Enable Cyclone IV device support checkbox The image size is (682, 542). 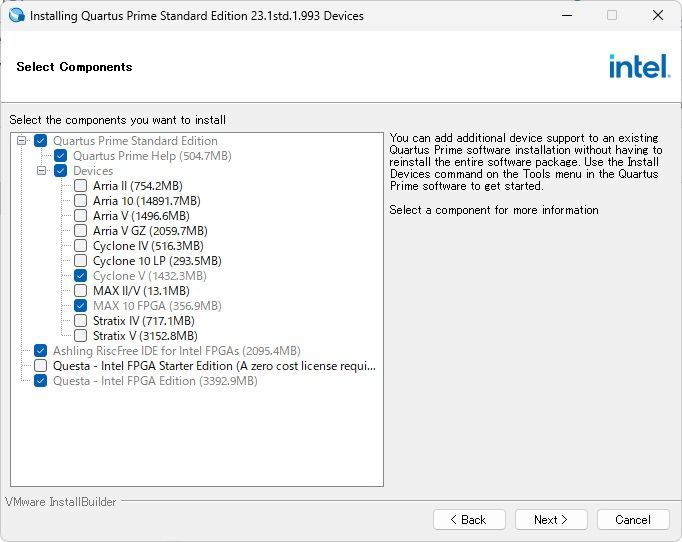[80, 246]
